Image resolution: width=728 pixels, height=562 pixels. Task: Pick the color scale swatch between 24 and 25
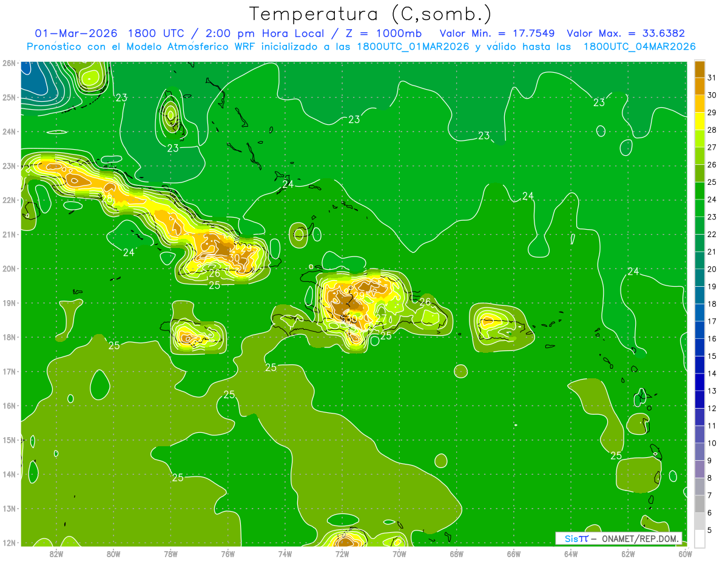click(699, 191)
